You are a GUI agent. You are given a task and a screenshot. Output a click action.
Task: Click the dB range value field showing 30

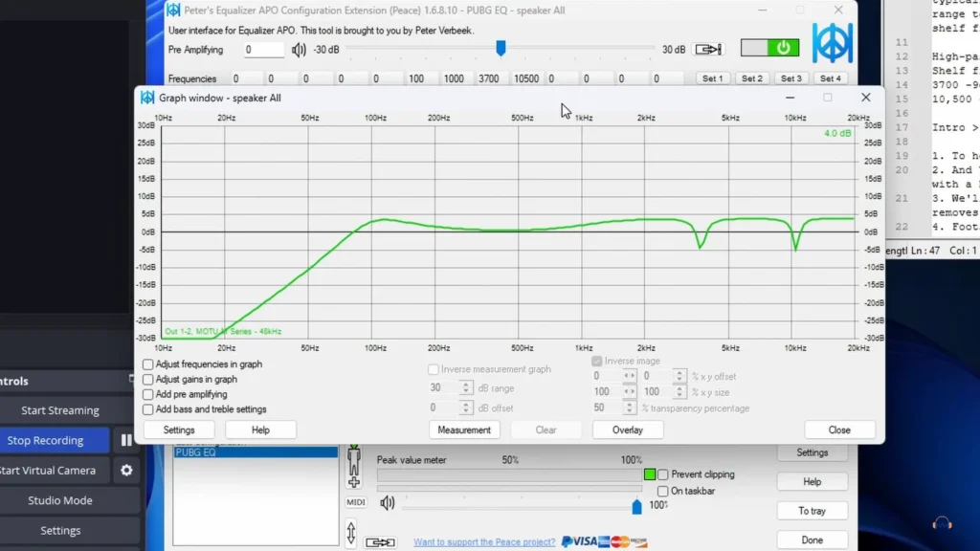point(444,388)
